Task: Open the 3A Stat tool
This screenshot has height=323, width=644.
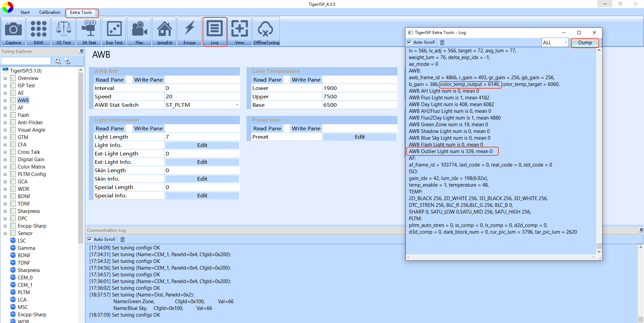Action: [89, 31]
